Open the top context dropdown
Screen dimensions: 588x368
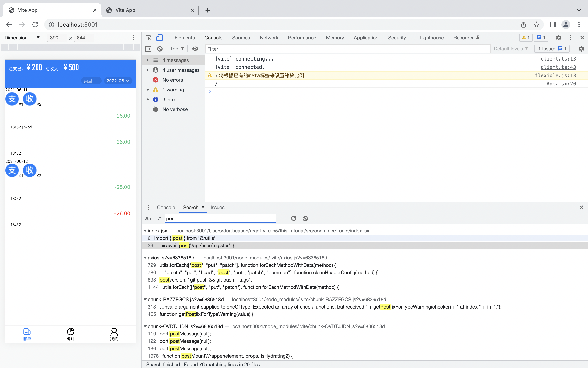pyautogui.click(x=177, y=49)
